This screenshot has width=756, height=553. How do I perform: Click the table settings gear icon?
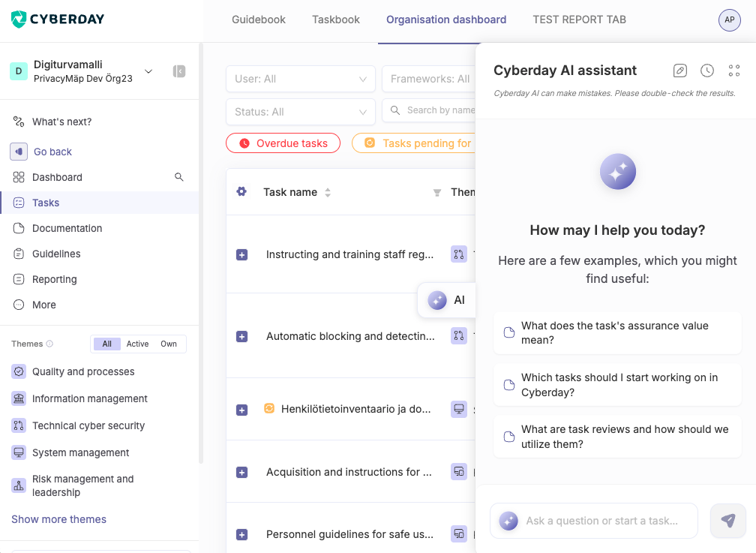(x=241, y=191)
